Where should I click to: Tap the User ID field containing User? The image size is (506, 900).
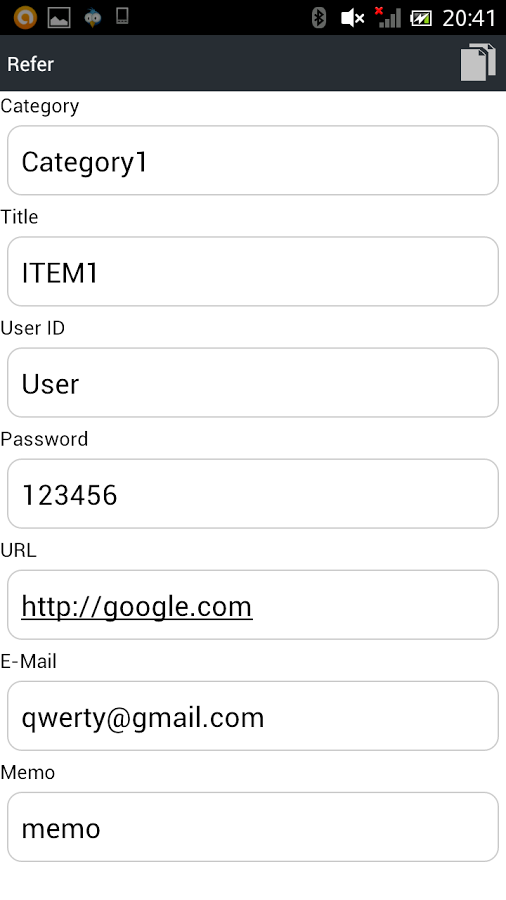point(253,382)
